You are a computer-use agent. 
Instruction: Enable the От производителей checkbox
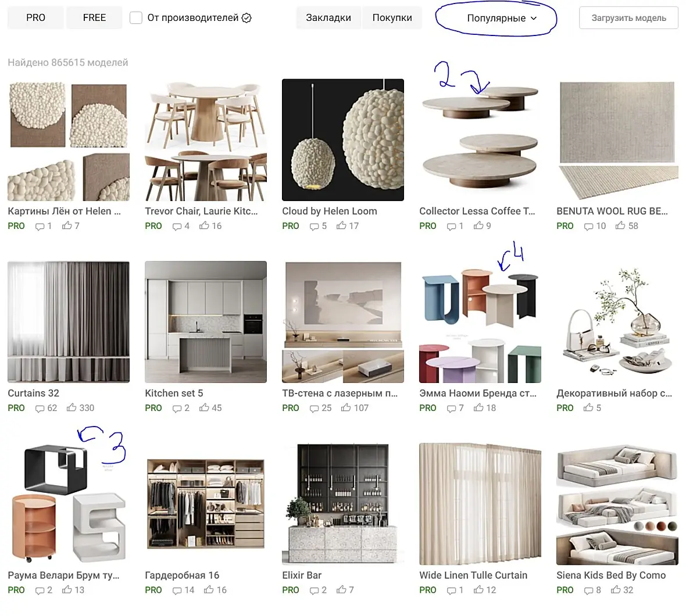[136, 18]
